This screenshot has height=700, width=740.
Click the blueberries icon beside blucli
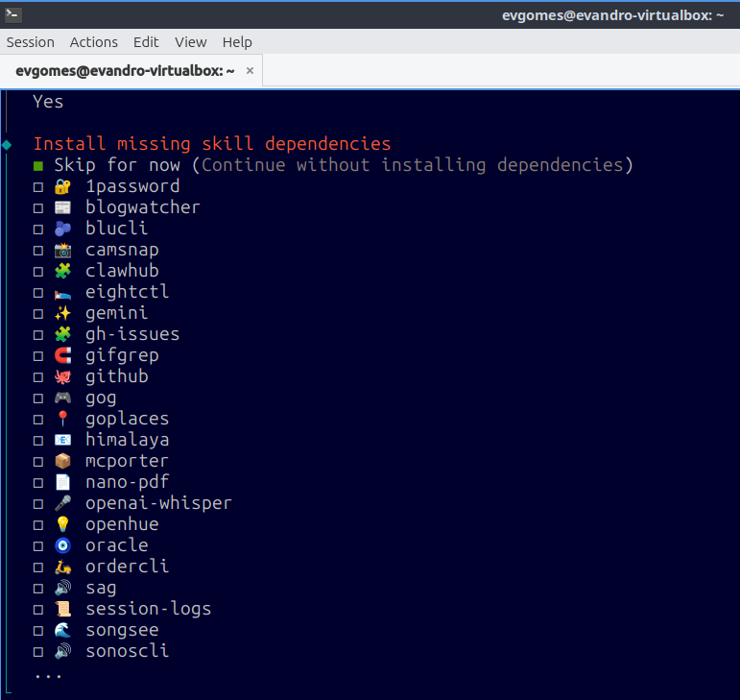click(62, 229)
